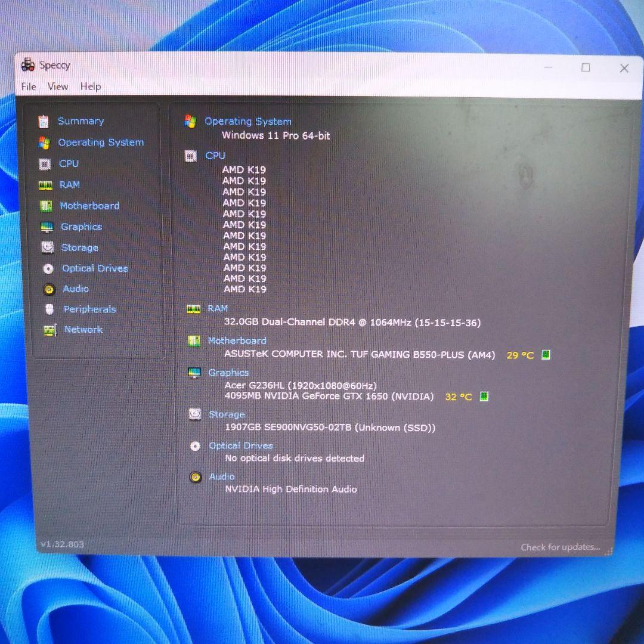Select the Summary icon in the sidebar
Image resolution: width=644 pixels, height=644 pixels.
(x=45, y=121)
